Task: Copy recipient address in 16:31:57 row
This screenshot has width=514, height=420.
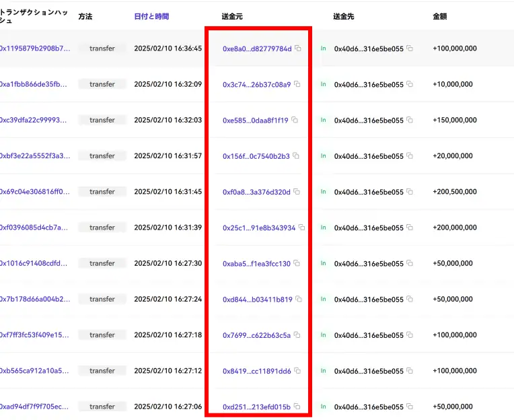Action: tap(410, 155)
